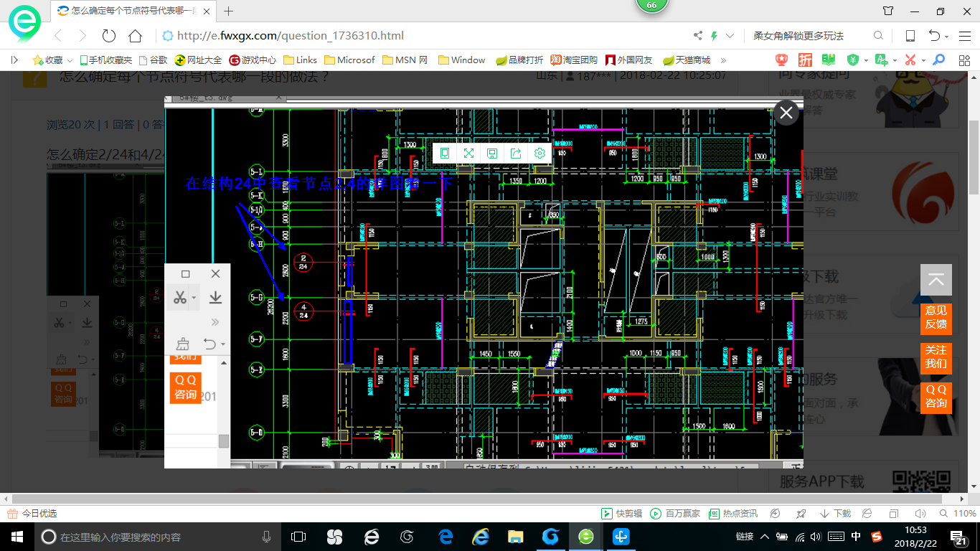Expand dropdown beside the green shield icon
Viewport: 980px width, 551px height.
tap(866, 61)
